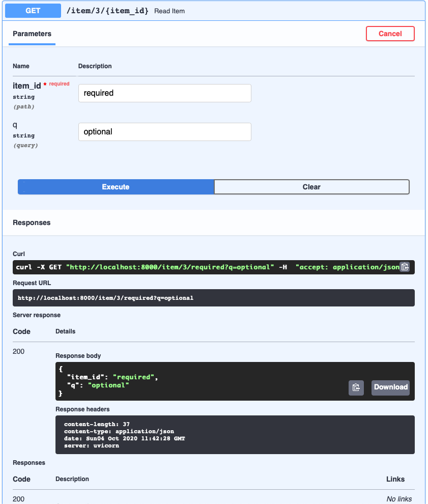Click the Response headers label

pos(82,409)
